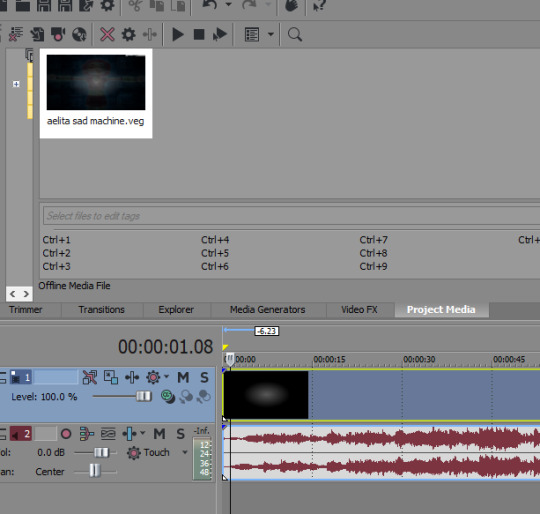Click the Capture Video camera icon
The width and height of the screenshot is (540, 514).
58,34
